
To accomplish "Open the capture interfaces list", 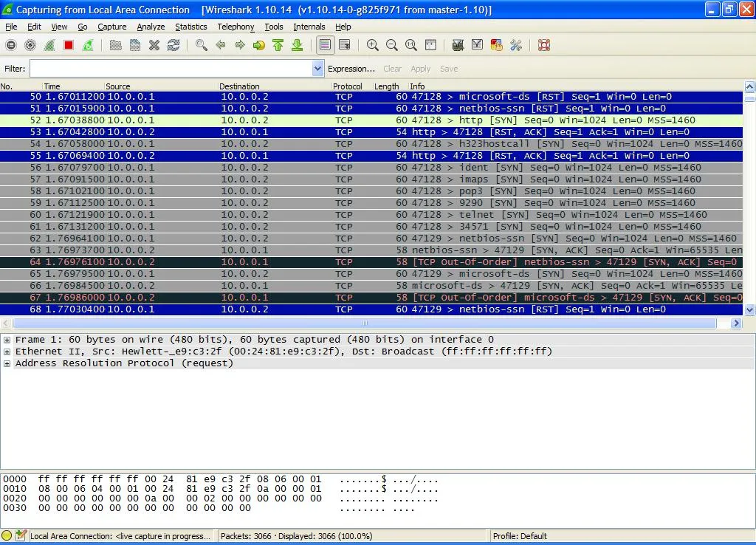I will coord(10,45).
